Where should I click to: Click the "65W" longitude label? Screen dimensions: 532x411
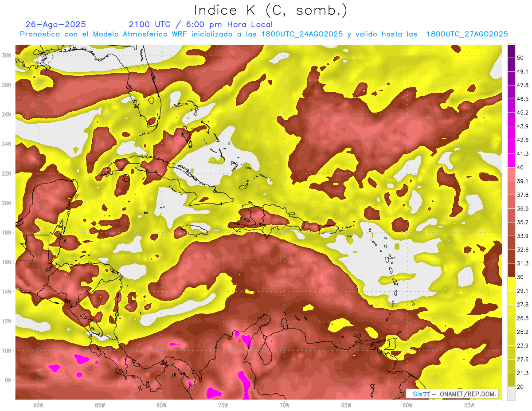(346, 405)
